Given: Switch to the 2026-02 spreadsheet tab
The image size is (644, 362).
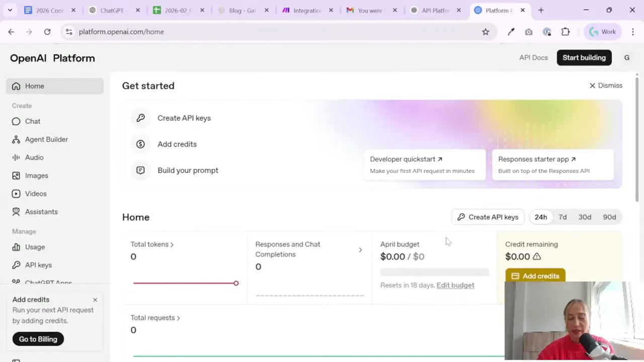Looking at the screenshot, I should coord(179,10).
